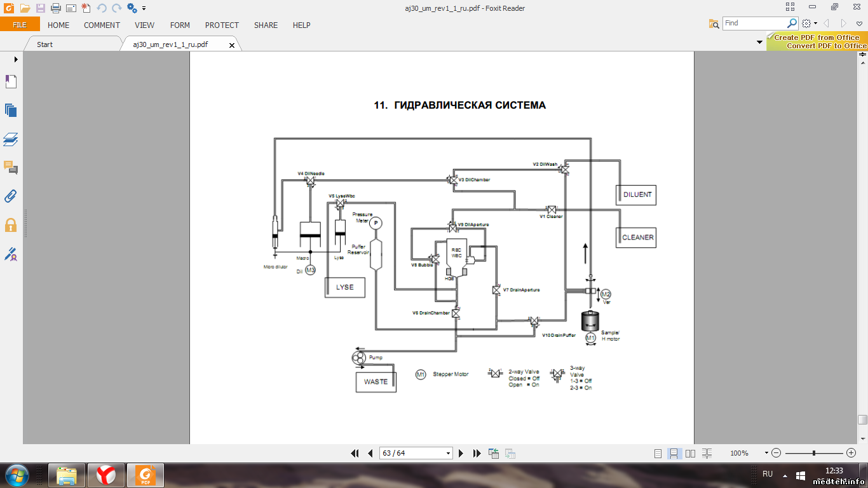Show the security lock panel
The height and width of the screenshot is (488, 868).
[x=11, y=225]
